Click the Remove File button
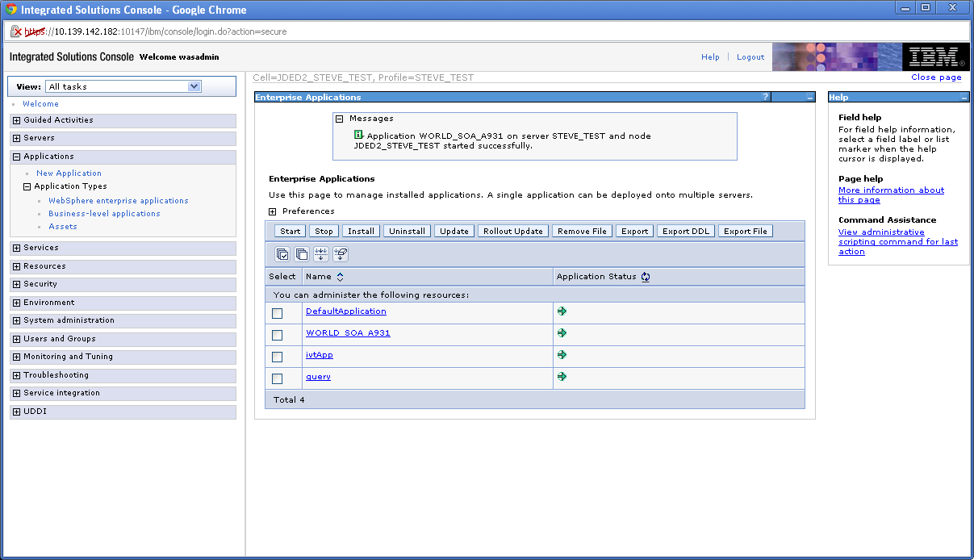Image resolution: width=974 pixels, height=560 pixels. pyautogui.click(x=582, y=231)
